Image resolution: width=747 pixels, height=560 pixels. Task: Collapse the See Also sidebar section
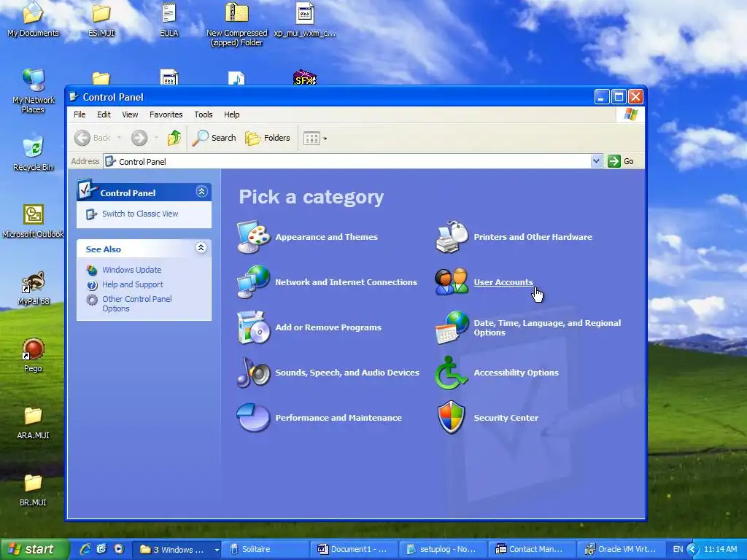pyautogui.click(x=201, y=248)
